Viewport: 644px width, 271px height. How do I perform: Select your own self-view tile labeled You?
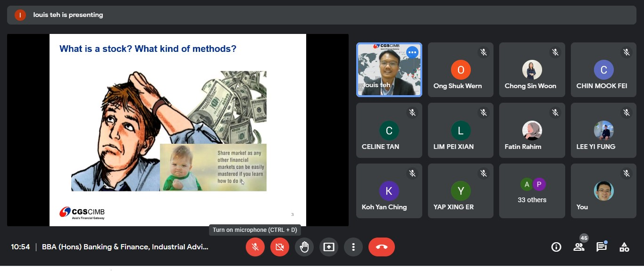tap(603, 191)
